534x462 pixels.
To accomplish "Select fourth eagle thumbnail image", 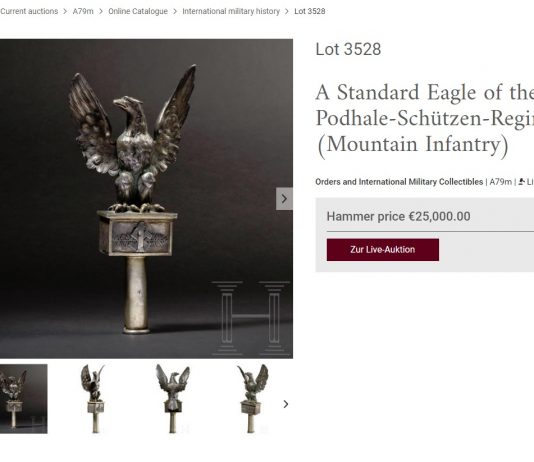I will (x=252, y=399).
